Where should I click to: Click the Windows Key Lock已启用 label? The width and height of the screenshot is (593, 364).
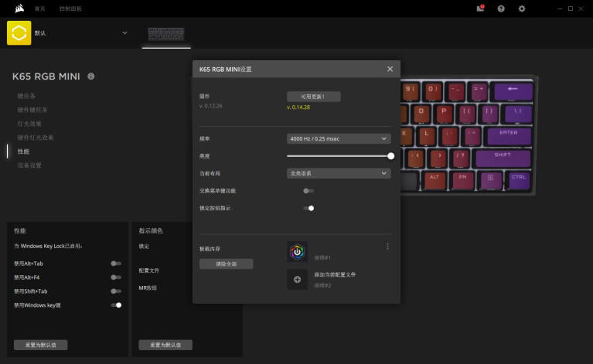[x=48, y=246]
